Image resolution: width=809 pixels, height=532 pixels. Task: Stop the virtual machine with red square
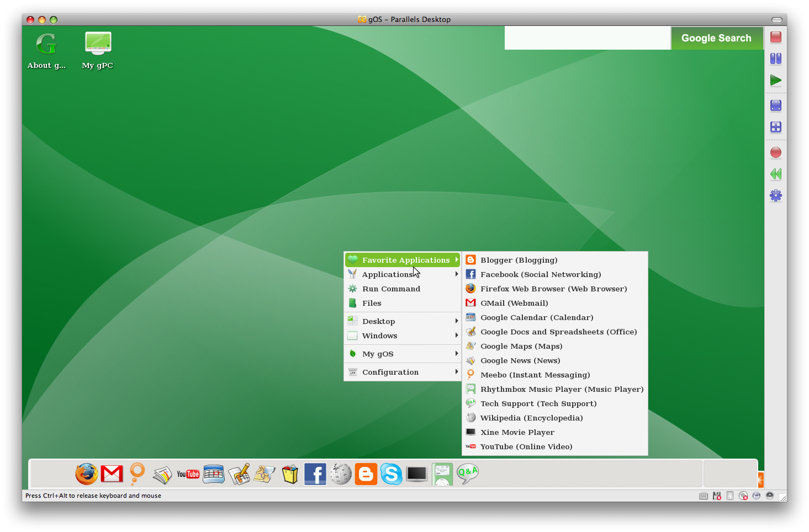[x=776, y=37]
